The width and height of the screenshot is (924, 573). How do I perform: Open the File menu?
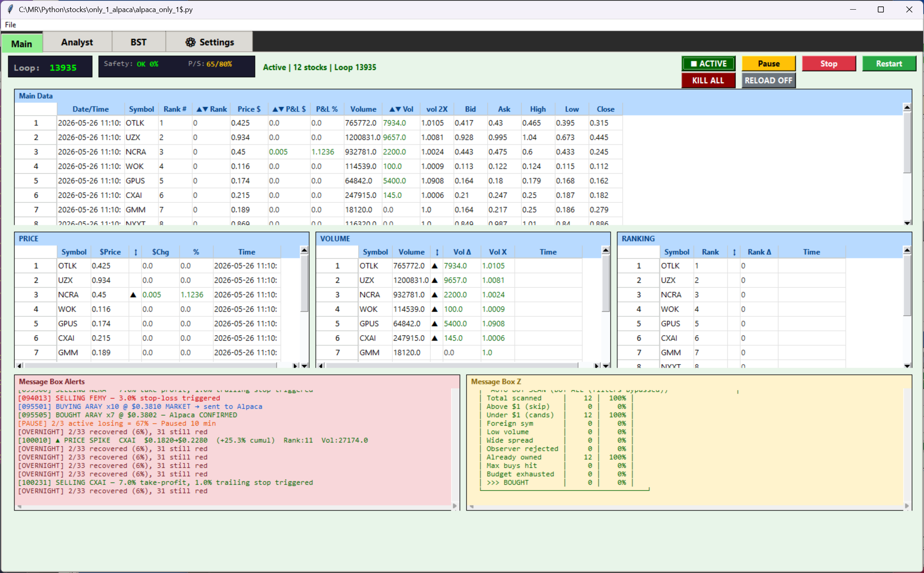point(10,25)
